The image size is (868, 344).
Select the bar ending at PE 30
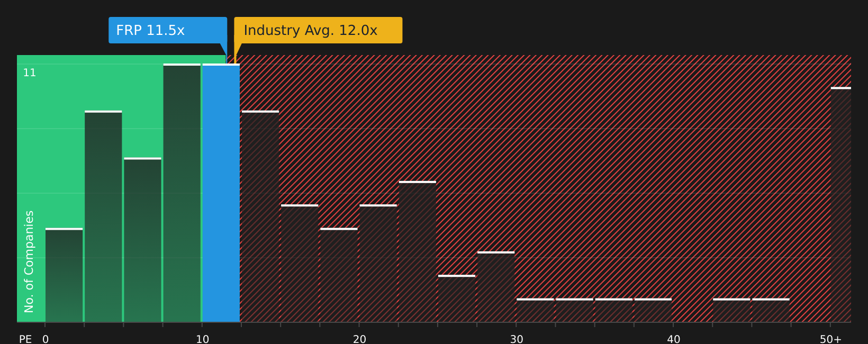coord(496,287)
